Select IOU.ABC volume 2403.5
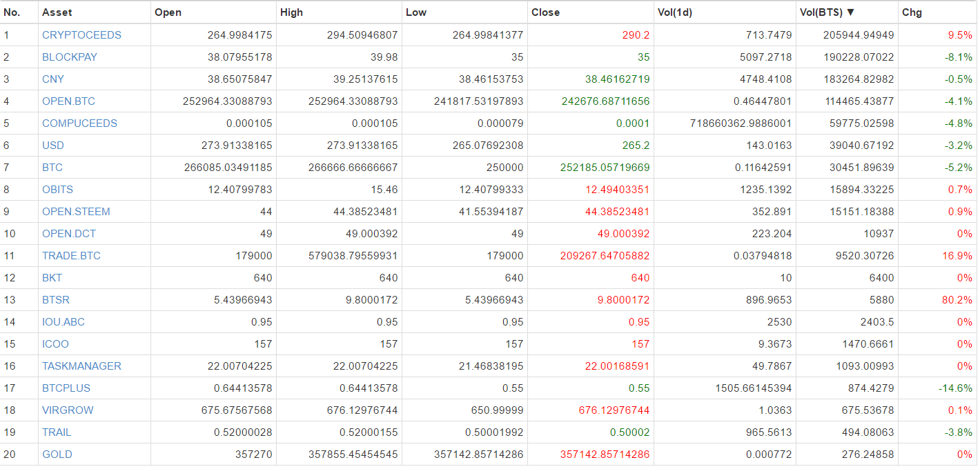 (876, 322)
